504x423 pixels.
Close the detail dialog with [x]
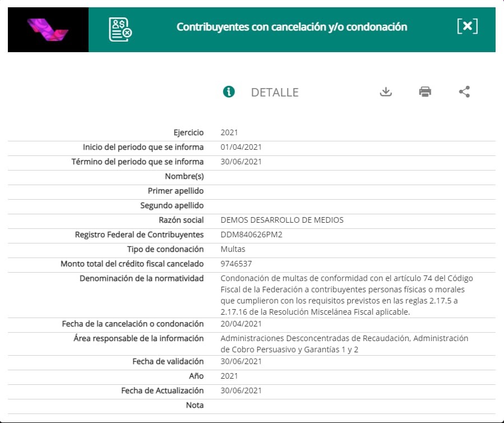(468, 26)
